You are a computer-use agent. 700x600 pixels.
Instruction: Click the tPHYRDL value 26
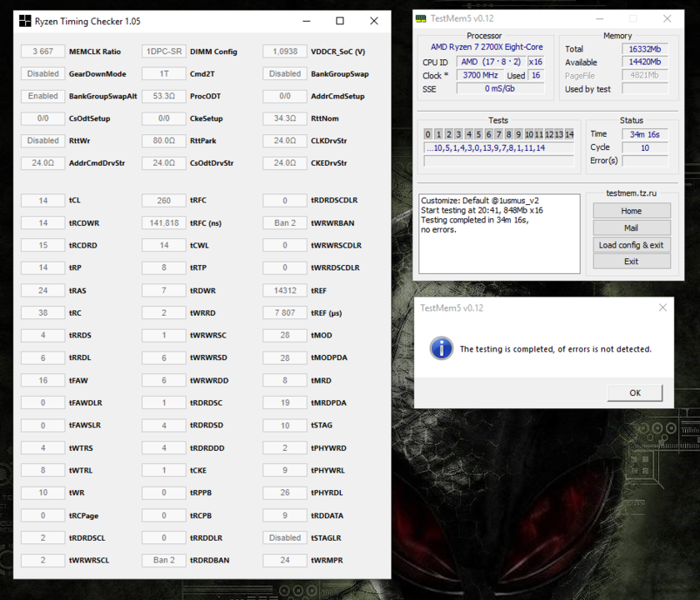(x=285, y=492)
